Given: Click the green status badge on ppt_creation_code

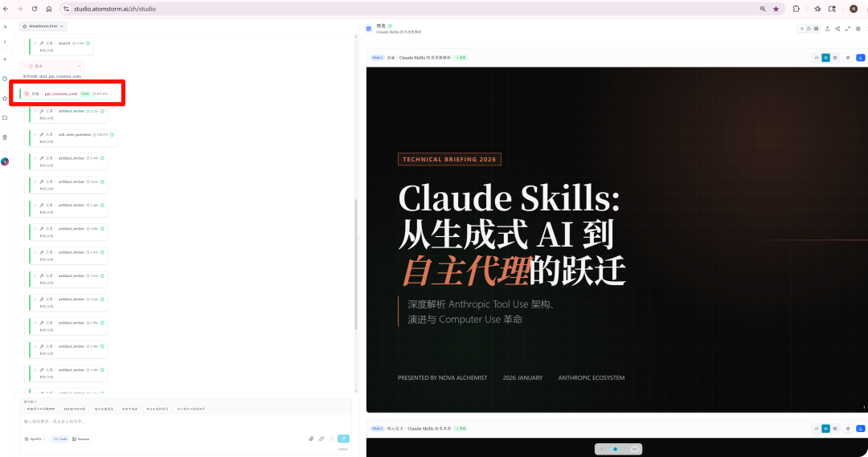Looking at the screenshot, I should pyautogui.click(x=84, y=94).
